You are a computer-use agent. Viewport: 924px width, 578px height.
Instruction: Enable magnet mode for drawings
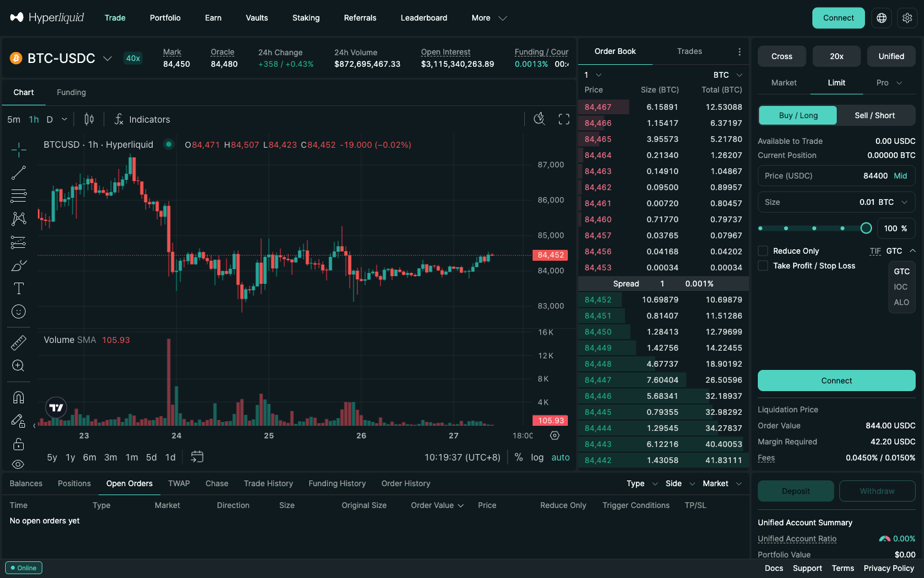tap(19, 398)
